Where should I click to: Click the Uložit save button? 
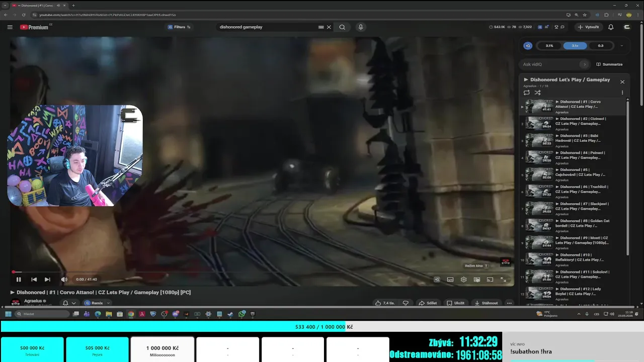[x=455, y=303]
